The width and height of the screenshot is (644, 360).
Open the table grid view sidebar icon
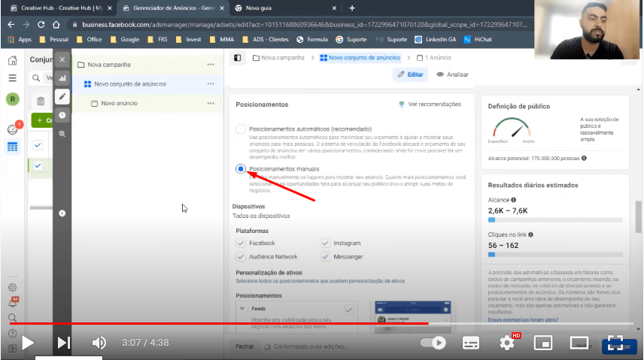coord(12,147)
